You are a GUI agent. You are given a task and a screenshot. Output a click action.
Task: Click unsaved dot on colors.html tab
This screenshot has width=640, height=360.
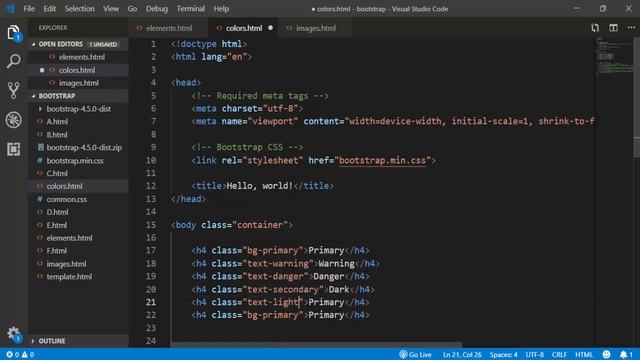(x=270, y=28)
